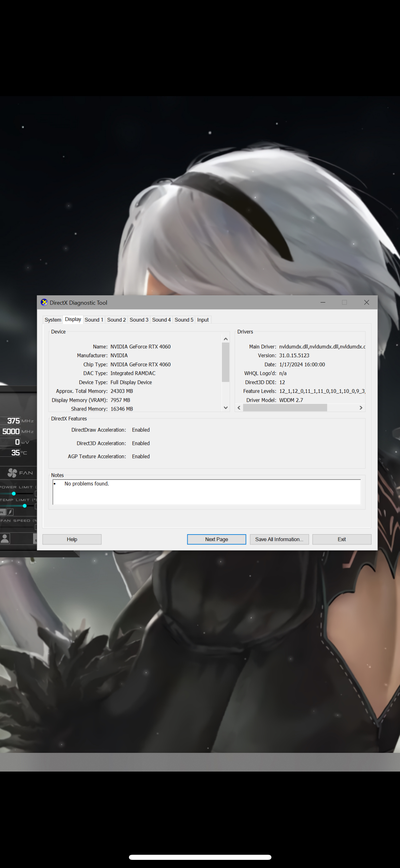The image size is (400, 868).
Task: Go to the Sound 5 tab
Action: pos(184,320)
